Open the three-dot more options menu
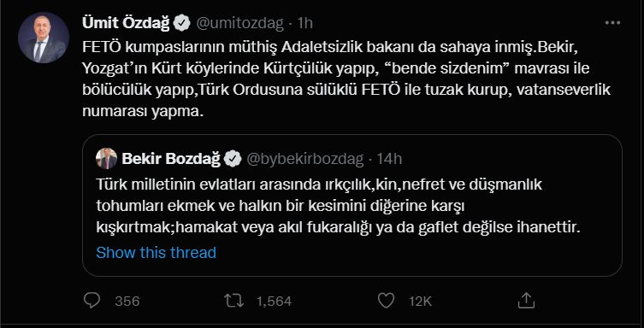Viewport: 644px width, 328px height. [x=612, y=23]
